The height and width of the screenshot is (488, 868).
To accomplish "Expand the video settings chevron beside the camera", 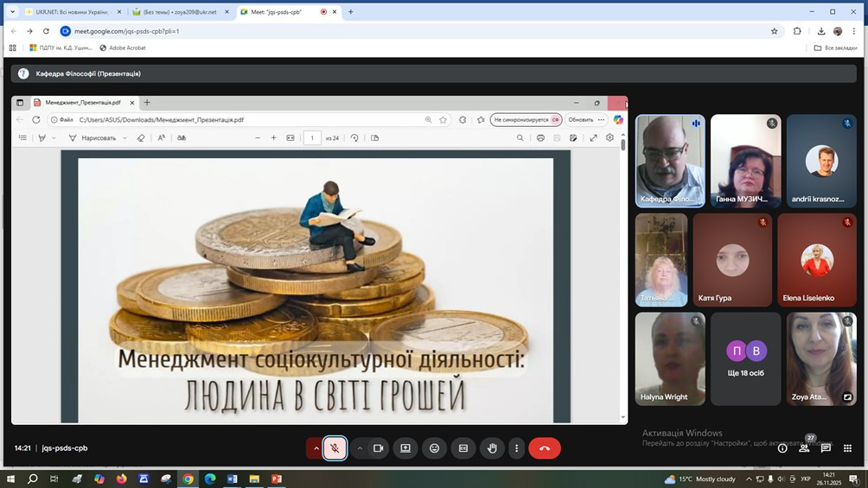I will (x=360, y=448).
